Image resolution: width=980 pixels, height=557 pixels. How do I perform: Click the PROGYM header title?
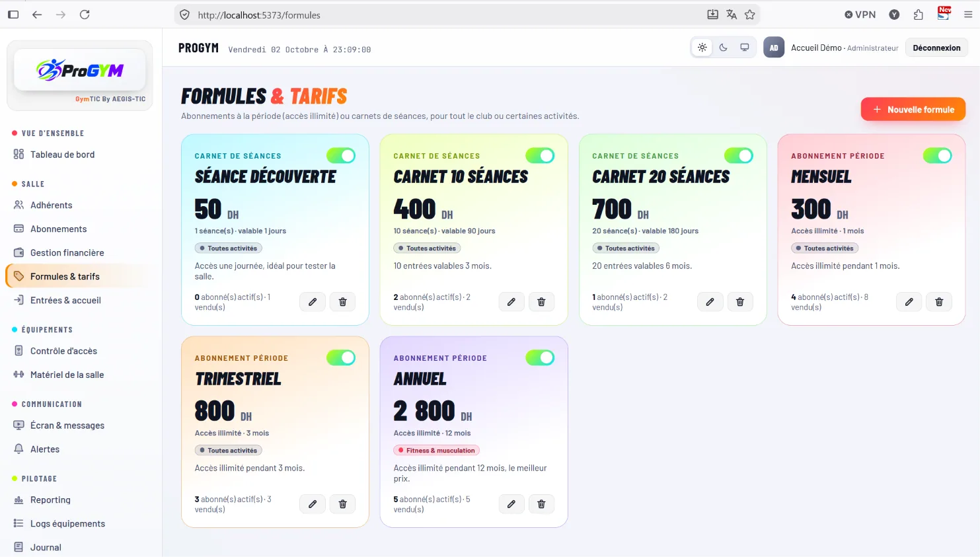coord(198,48)
